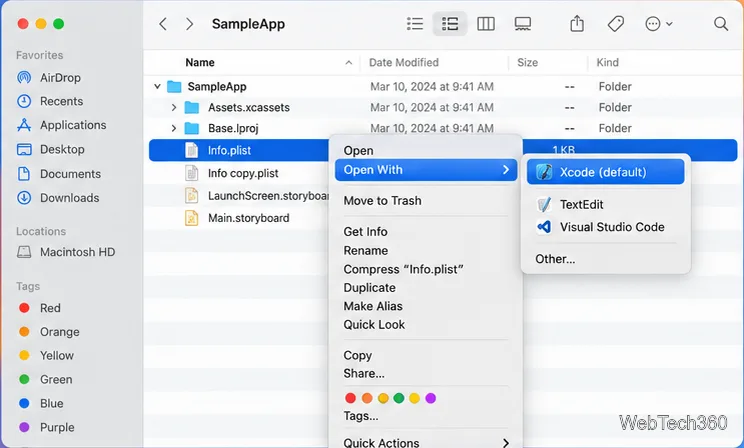
Task: Select LaunchScreen.storyboard file
Action: point(256,196)
